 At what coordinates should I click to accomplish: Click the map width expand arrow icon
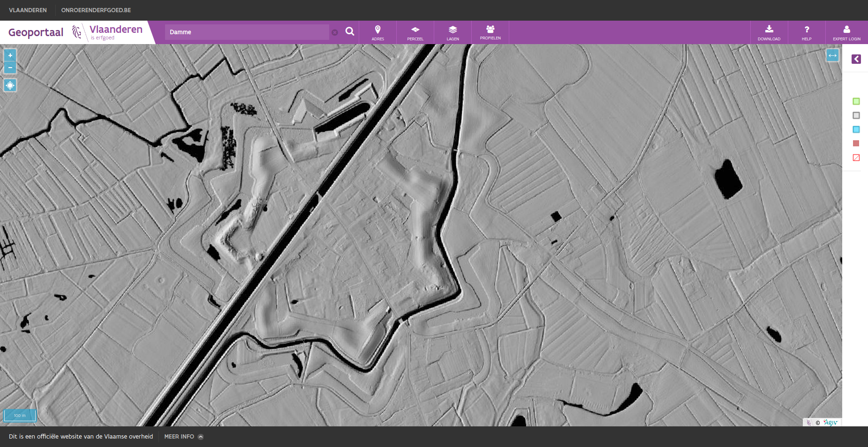click(x=832, y=55)
